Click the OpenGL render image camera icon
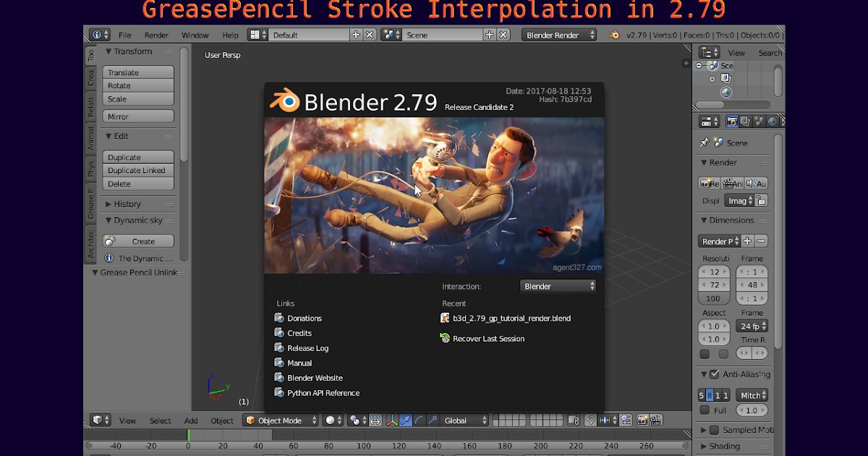This screenshot has width=868, height=456. point(642,420)
